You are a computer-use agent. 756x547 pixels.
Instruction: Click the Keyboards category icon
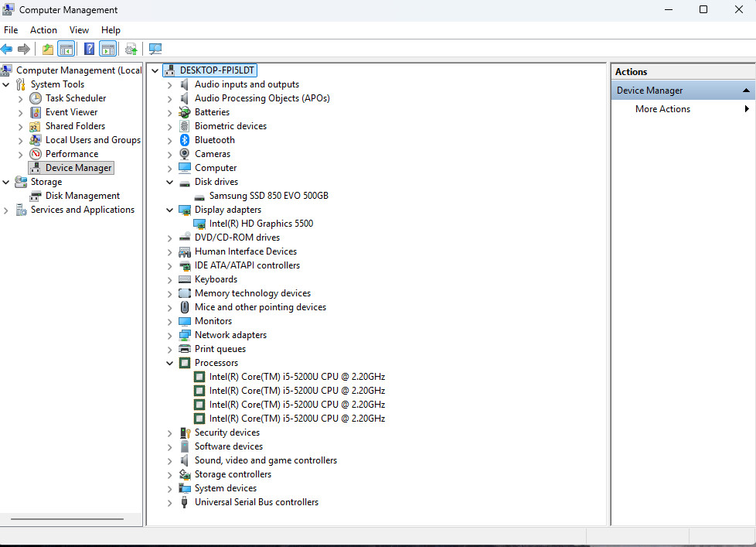pyautogui.click(x=185, y=279)
